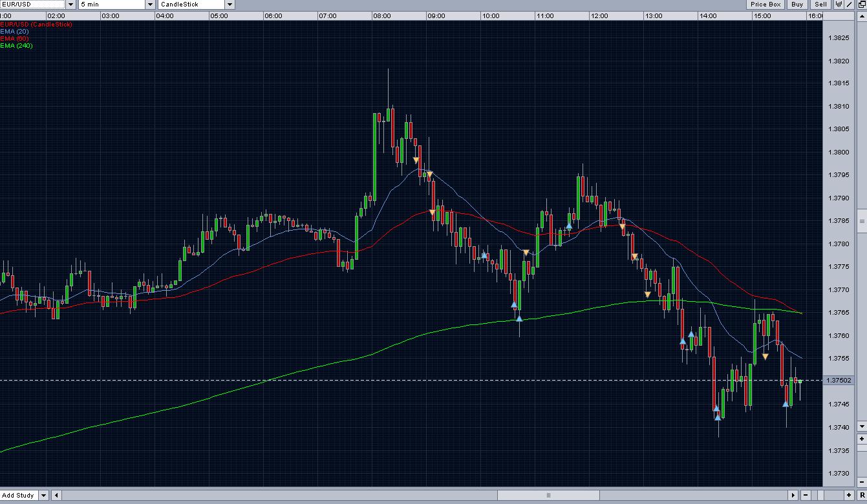Click the Sell button
The image size is (867, 504).
click(820, 5)
